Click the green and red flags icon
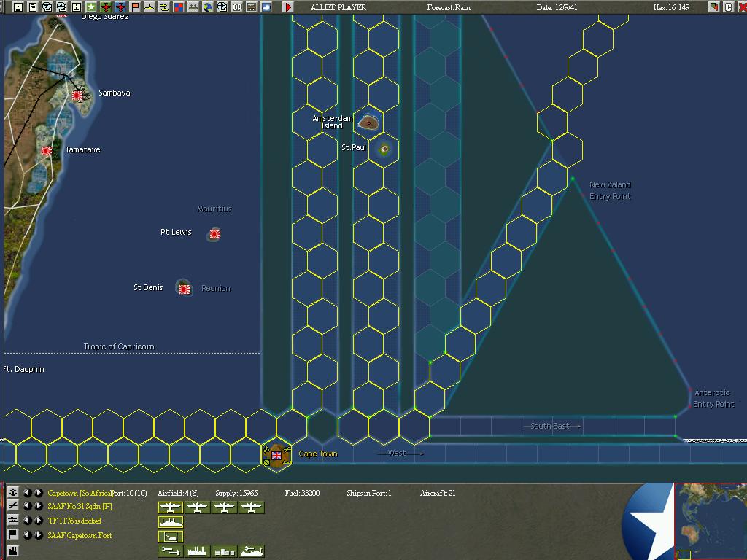The height and width of the screenshot is (560, 747). (713, 7)
